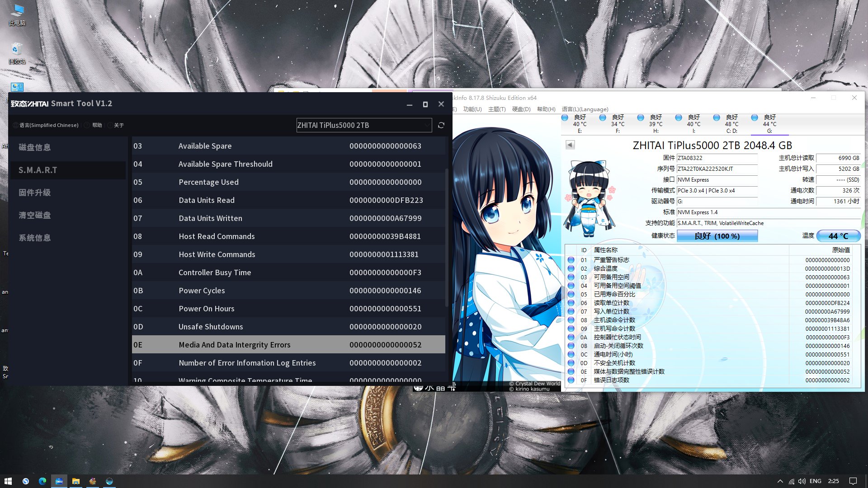Viewport: 868px width, 488px height.
Task: Click the 原始值 column header
Action: coord(841,250)
